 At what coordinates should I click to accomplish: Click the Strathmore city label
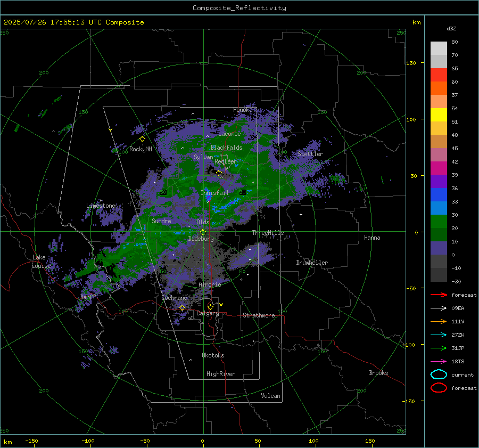[259, 315]
